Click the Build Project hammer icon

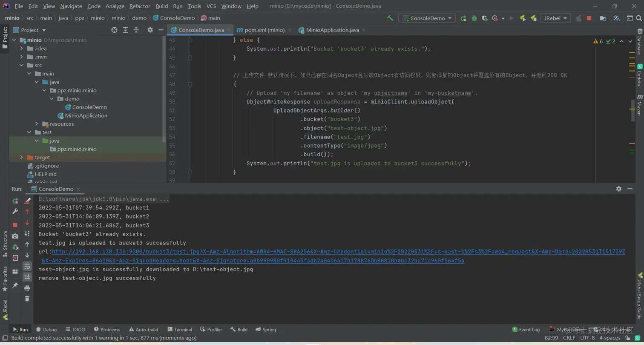pyautogui.click(x=390, y=18)
